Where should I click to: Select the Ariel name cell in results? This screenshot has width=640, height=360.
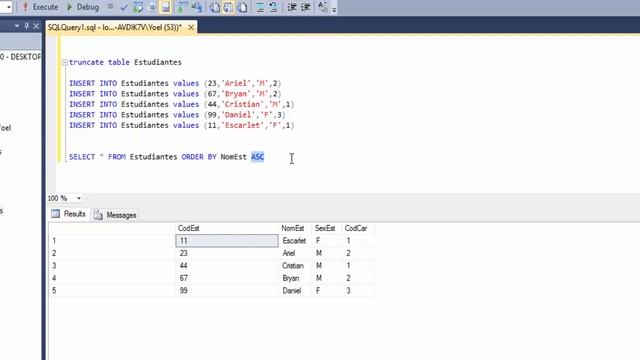point(295,253)
